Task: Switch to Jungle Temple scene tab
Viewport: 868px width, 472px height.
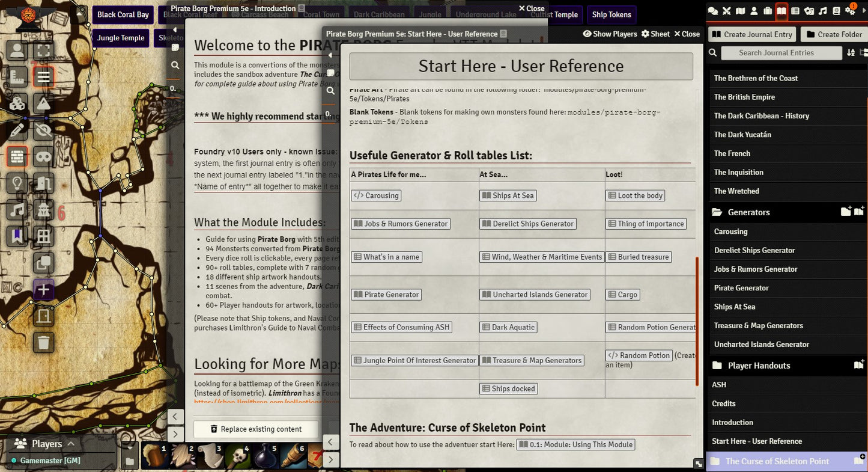Action: [121, 38]
